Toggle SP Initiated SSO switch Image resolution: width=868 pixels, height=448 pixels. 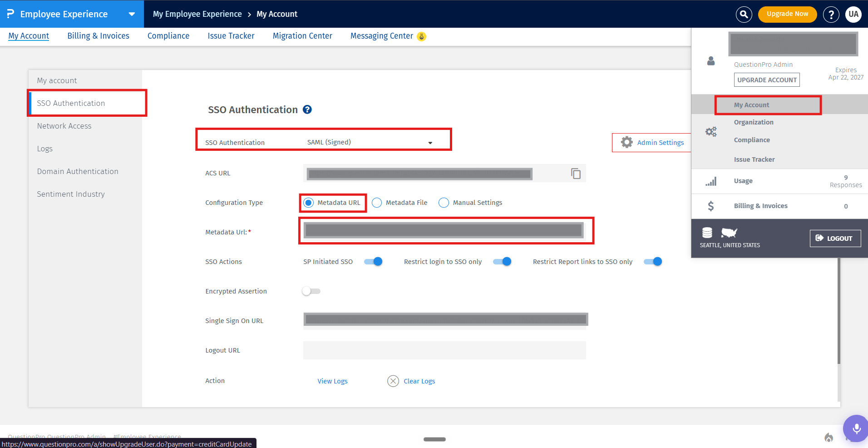tap(373, 261)
